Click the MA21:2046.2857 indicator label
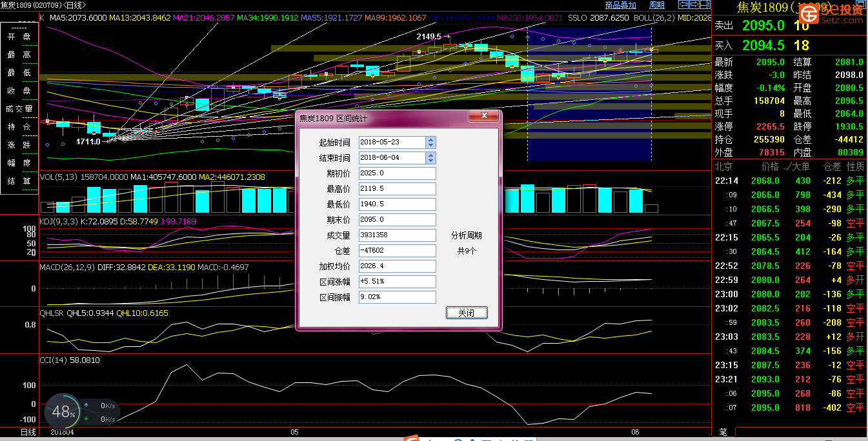 (204, 18)
